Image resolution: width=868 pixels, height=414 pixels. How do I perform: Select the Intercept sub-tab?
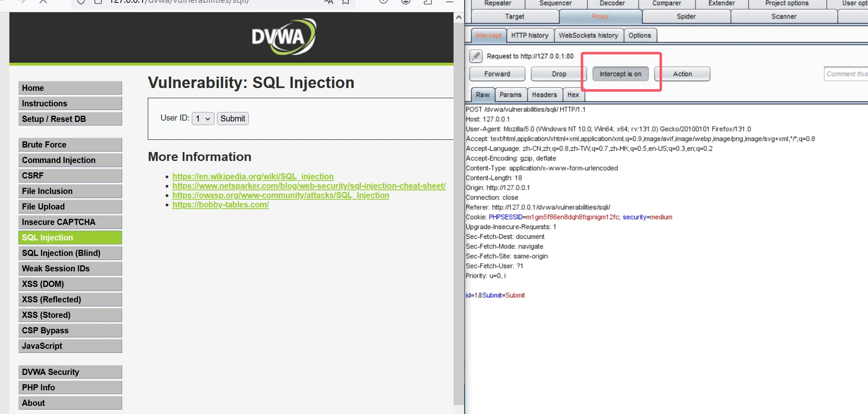tap(489, 35)
